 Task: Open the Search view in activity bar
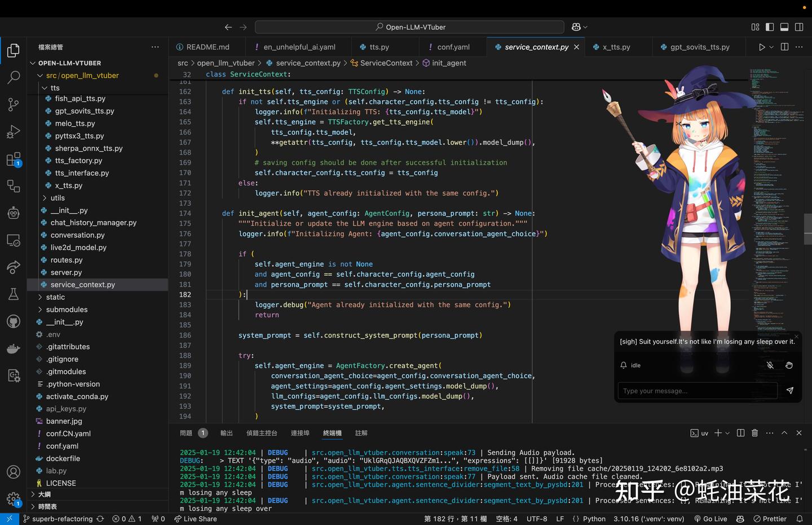coord(14,77)
